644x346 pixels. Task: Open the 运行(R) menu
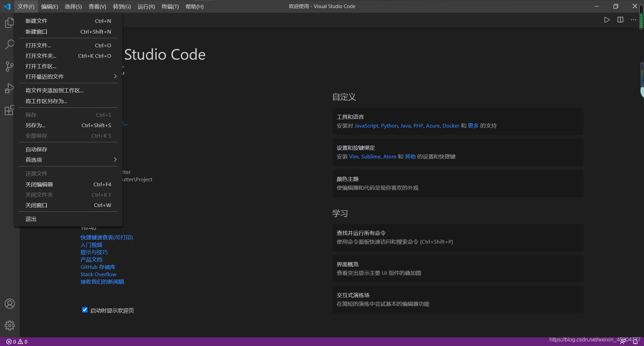[146, 6]
